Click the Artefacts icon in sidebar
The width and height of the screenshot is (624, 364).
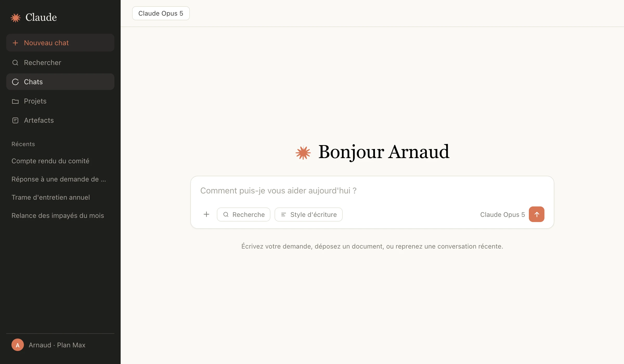(x=15, y=120)
